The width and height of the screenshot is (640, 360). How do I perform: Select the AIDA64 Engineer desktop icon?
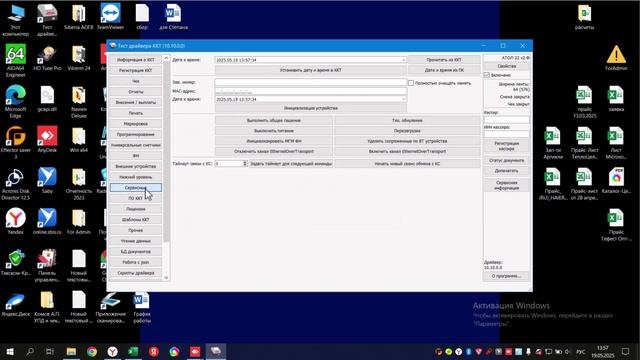(x=16, y=60)
